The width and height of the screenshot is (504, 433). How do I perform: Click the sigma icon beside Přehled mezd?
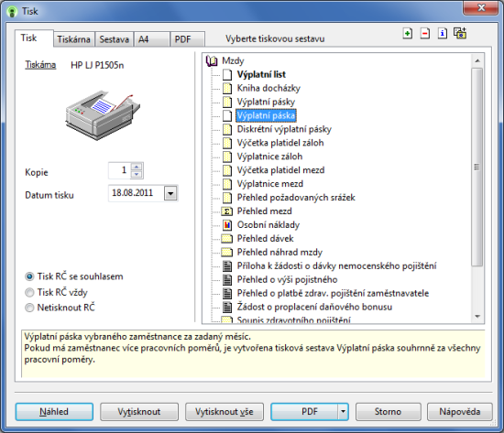click(x=227, y=211)
